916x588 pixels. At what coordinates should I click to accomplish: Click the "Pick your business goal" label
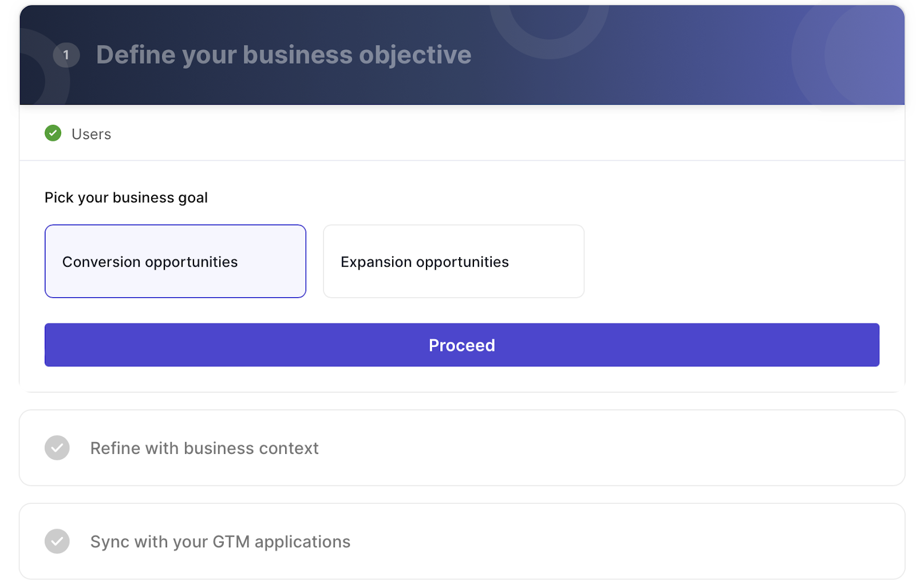126,198
